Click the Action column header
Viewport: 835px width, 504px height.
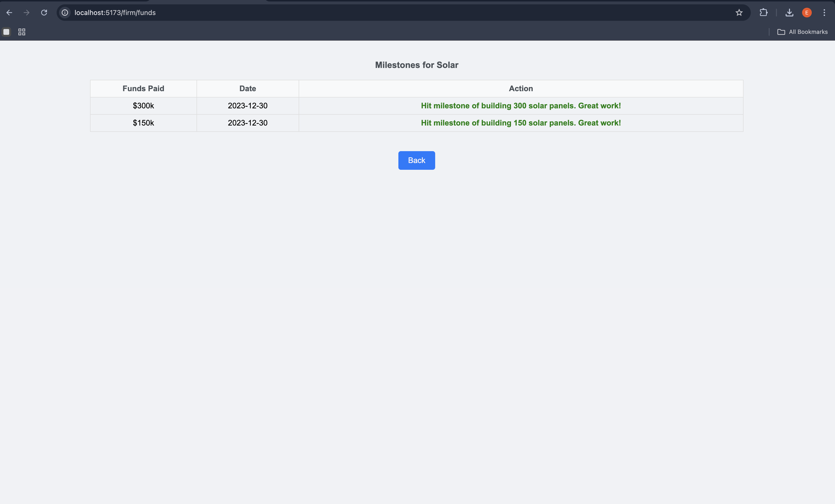coord(521,89)
